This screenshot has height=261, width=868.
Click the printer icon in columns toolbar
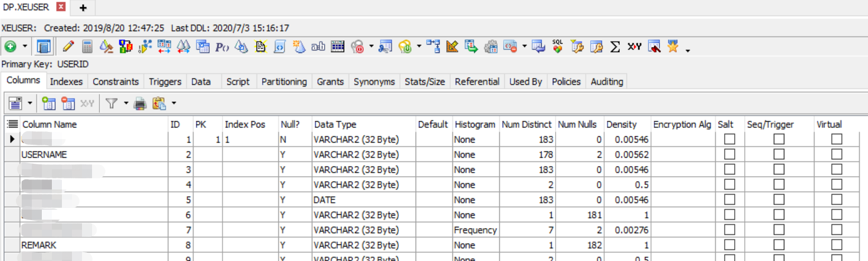coord(140,103)
